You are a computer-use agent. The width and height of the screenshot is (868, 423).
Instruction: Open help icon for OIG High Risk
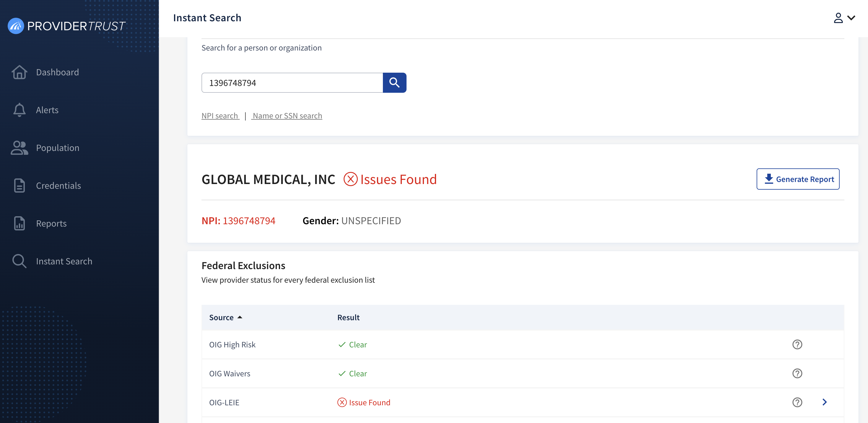[x=797, y=344]
